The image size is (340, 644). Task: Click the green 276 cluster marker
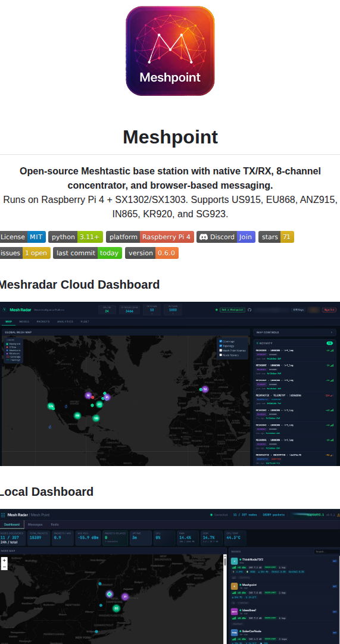point(51,406)
